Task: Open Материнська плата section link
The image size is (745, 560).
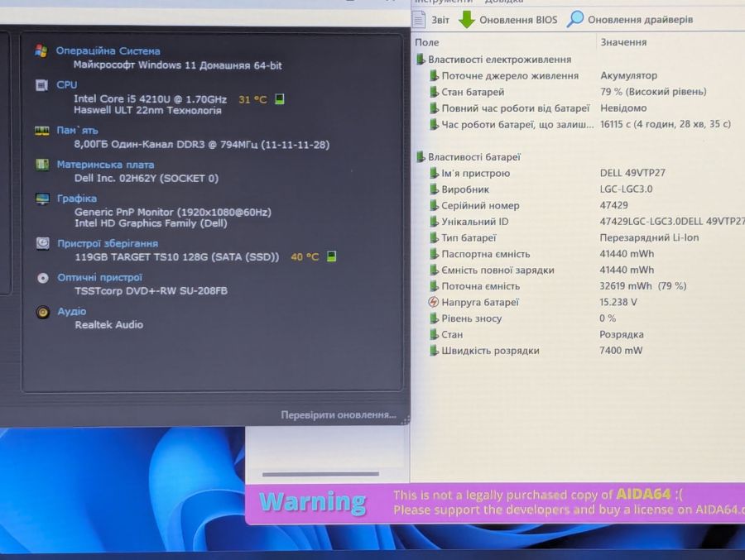Action: click(x=105, y=165)
